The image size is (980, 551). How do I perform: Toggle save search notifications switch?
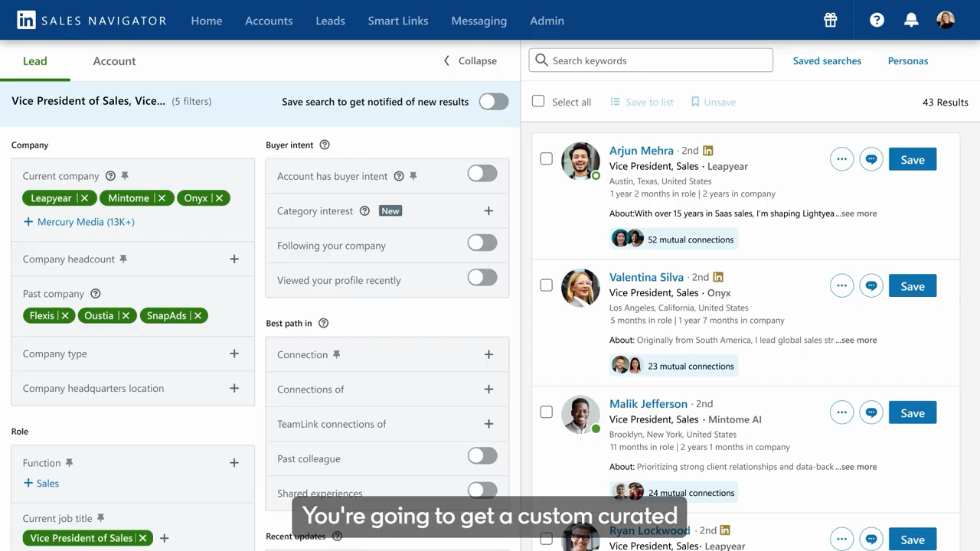[494, 102]
